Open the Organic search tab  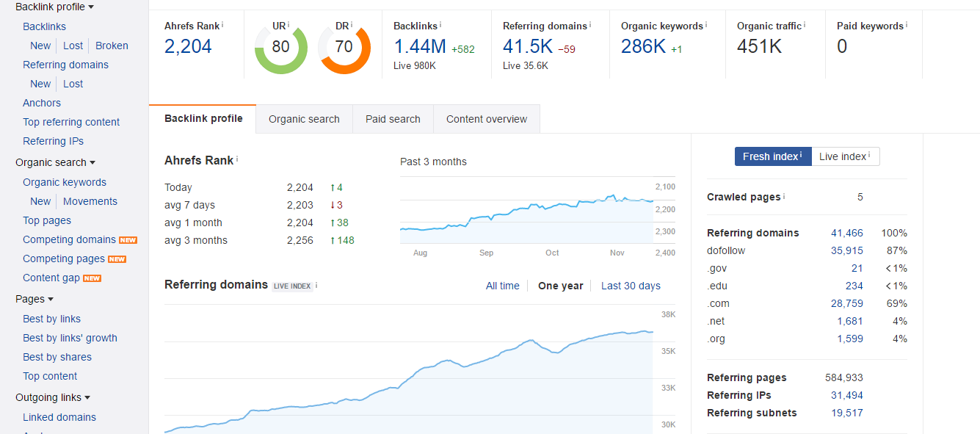[x=304, y=119]
